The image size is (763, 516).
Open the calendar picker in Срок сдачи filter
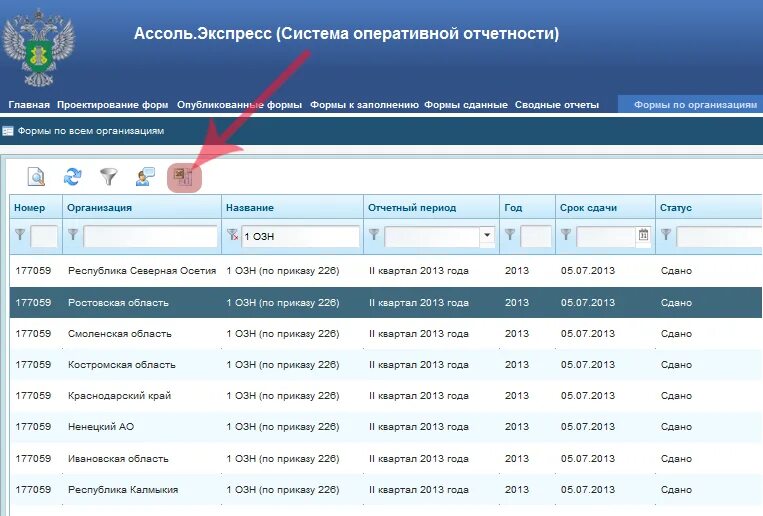point(643,235)
